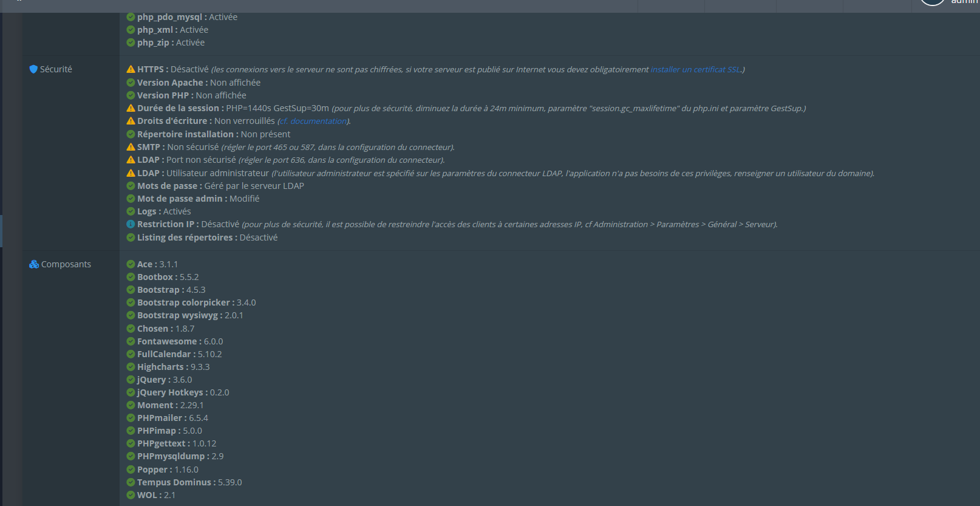The width and height of the screenshot is (980, 506).
Task: Open the "installer un certificat SSL" link
Action: click(696, 70)
